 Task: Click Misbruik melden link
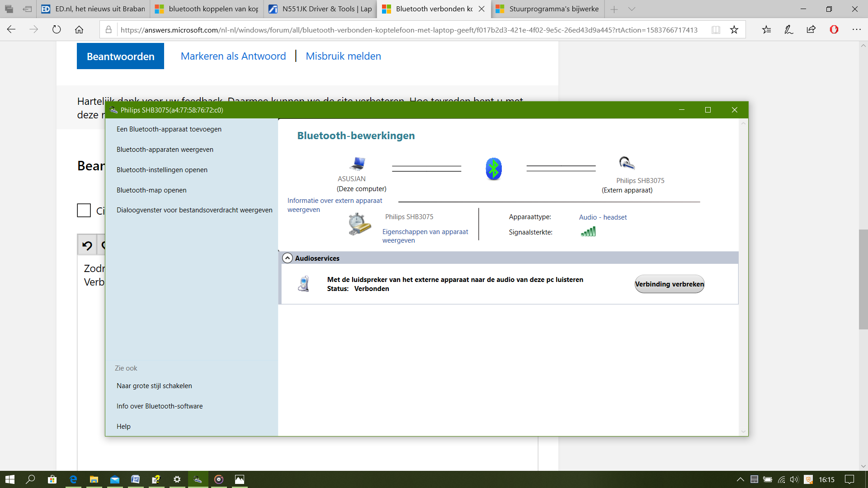(343, 56)
